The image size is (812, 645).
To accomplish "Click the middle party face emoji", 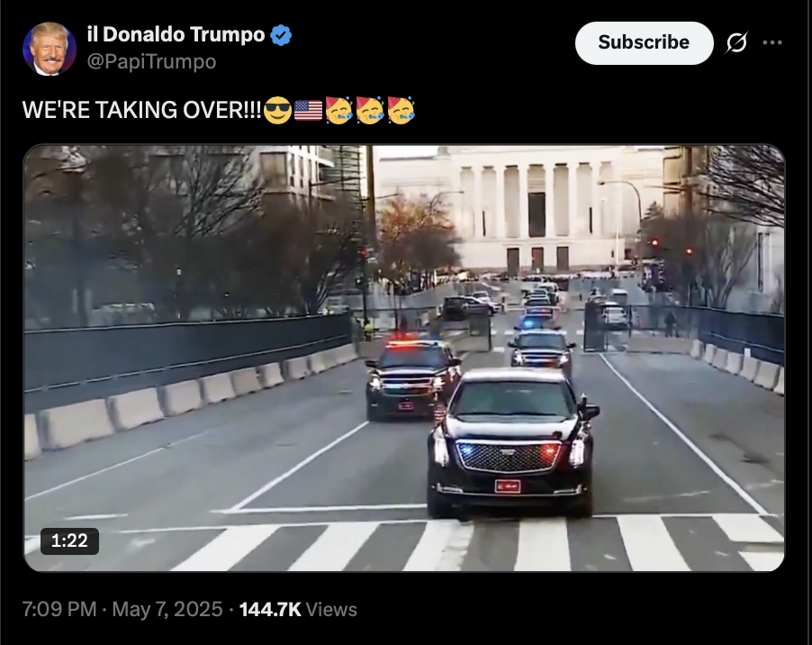I will [369, 110].
